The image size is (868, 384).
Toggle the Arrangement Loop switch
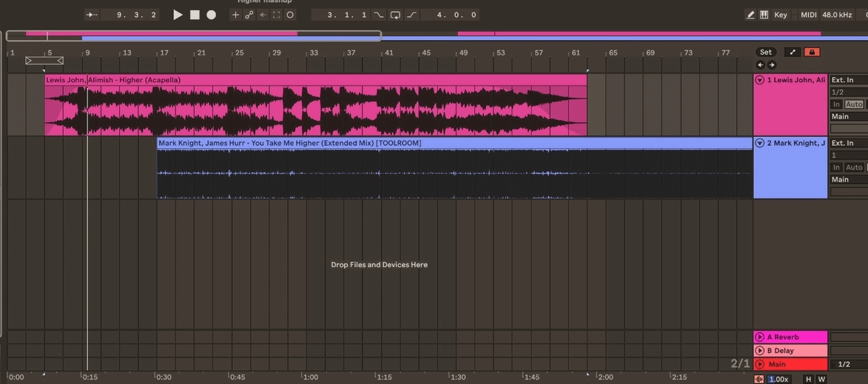pyautogui.click(x=395, y=15)
